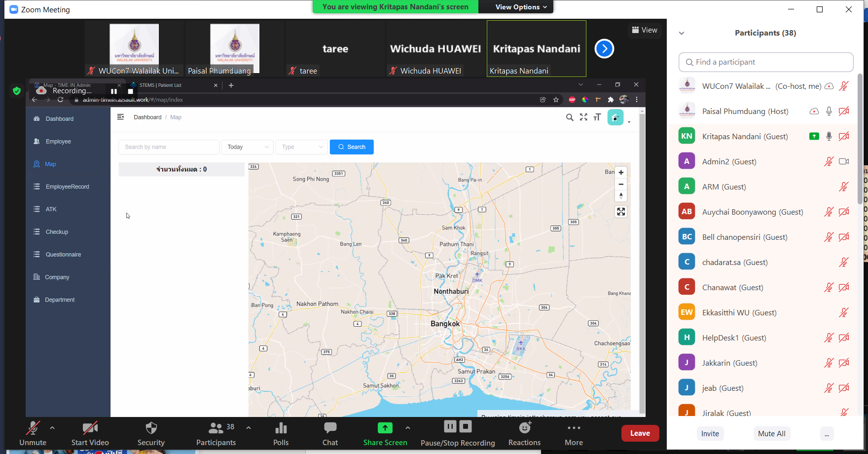Turn on Start Video
This screenshot has height=454, width=868.
point(90,428)
